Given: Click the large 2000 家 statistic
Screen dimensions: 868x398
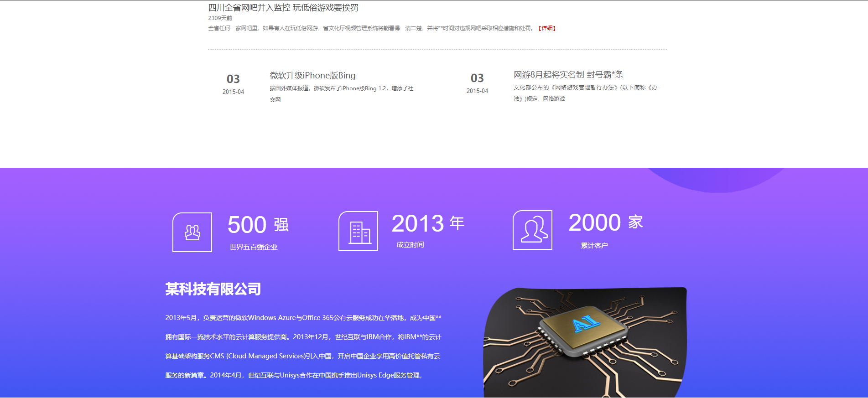Looking at the screenshot, I should [605, 222].
